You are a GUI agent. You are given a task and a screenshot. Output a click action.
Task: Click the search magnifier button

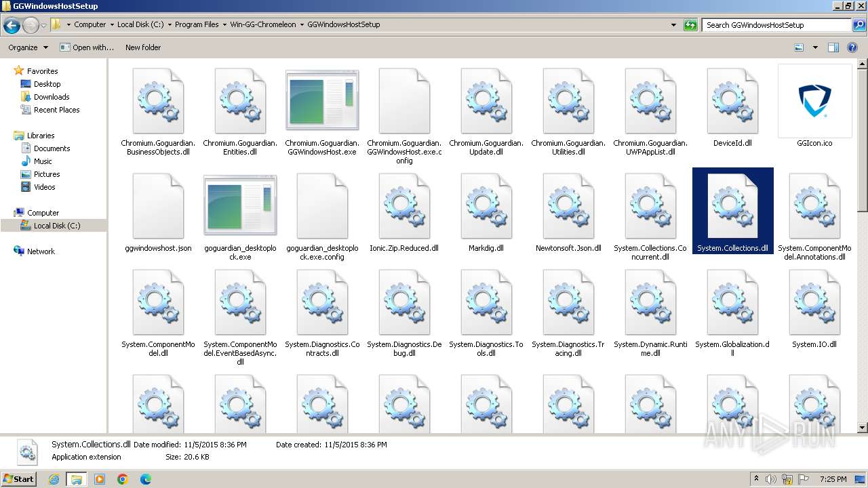pyautogui.click(x=859, y=25)
